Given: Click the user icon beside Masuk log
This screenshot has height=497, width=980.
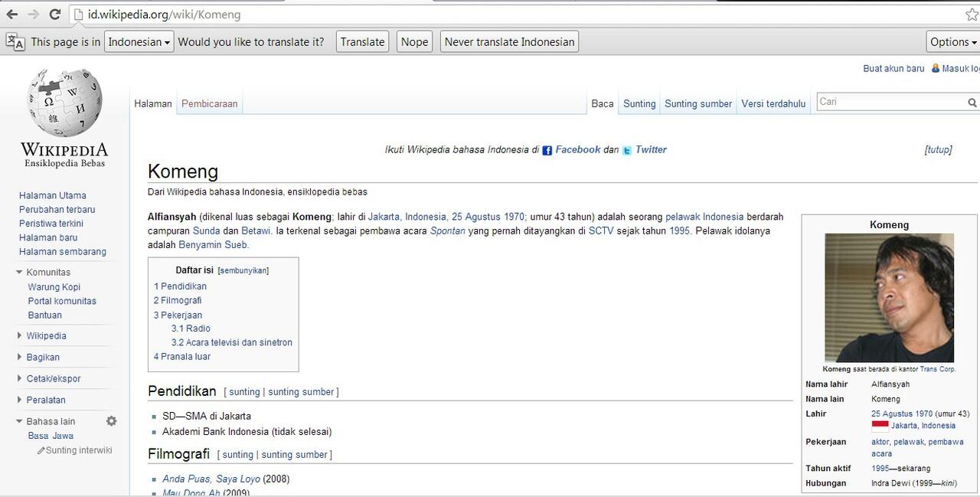Looking at the screenshot, I should [936, 68].
